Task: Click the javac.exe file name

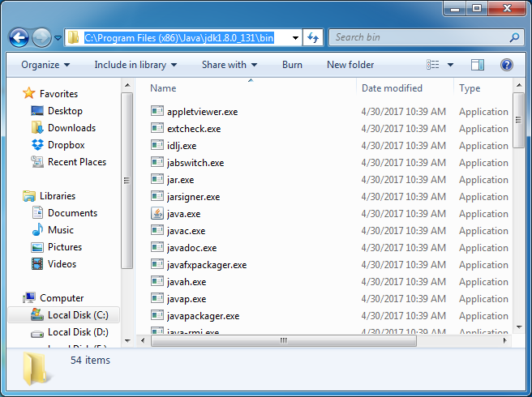Action: coord(186,231)
